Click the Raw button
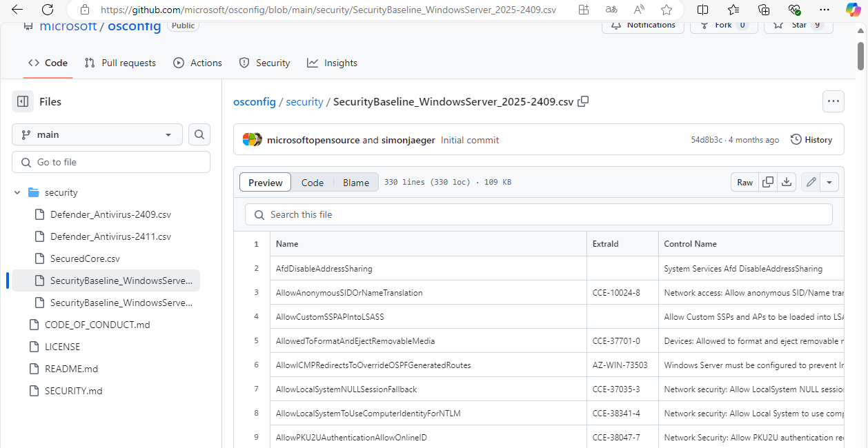 click(x=744, y=182)
